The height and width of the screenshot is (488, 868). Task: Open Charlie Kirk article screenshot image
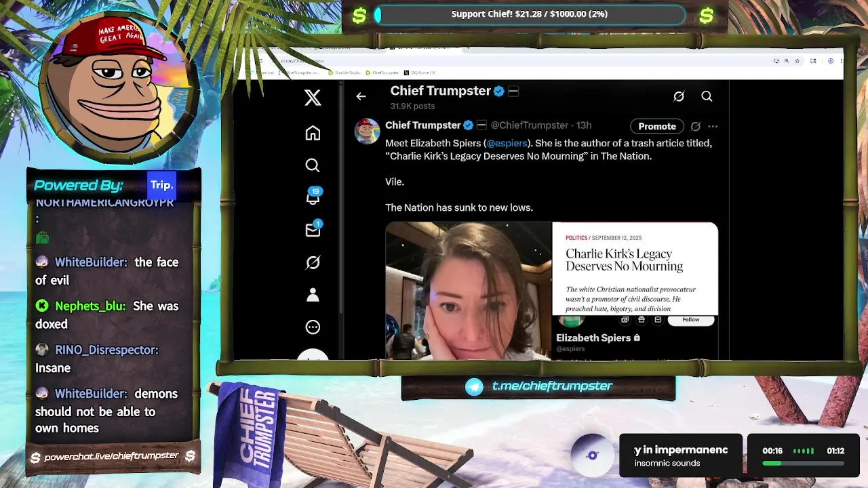pyautogui.click(x=635, y=268)
